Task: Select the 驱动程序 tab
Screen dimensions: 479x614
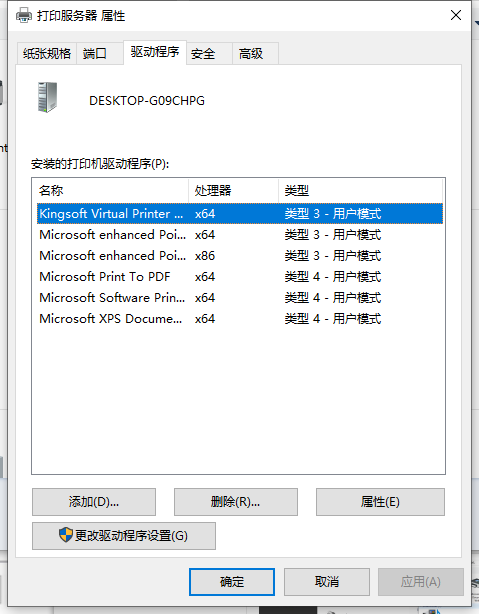Action: pyautogui.click(x=155, y=52)
